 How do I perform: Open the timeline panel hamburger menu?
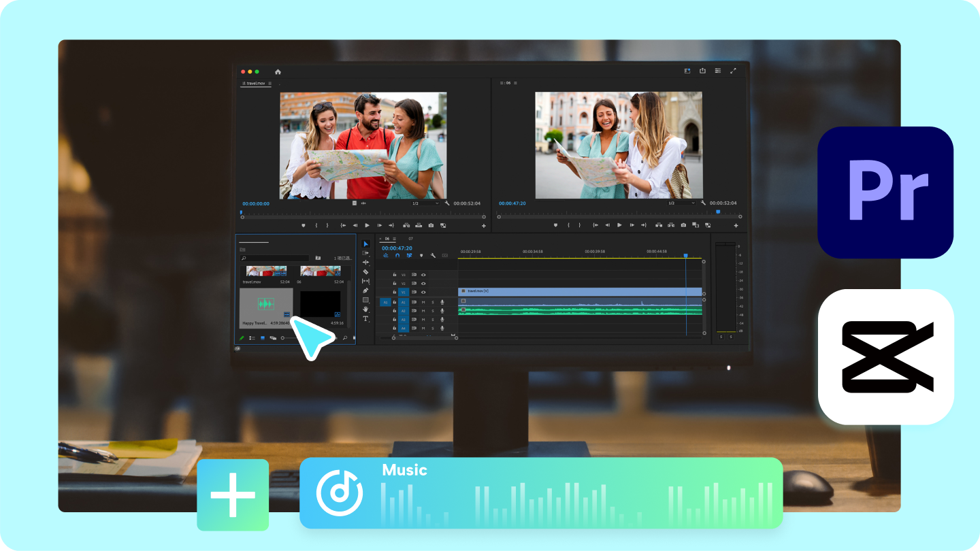[394, 239]
